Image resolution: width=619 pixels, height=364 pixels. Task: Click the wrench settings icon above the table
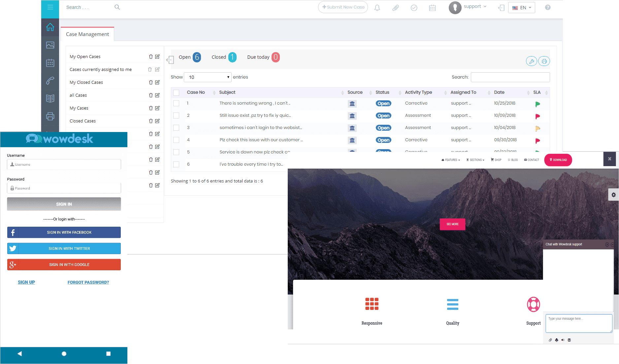coord(531,61)
